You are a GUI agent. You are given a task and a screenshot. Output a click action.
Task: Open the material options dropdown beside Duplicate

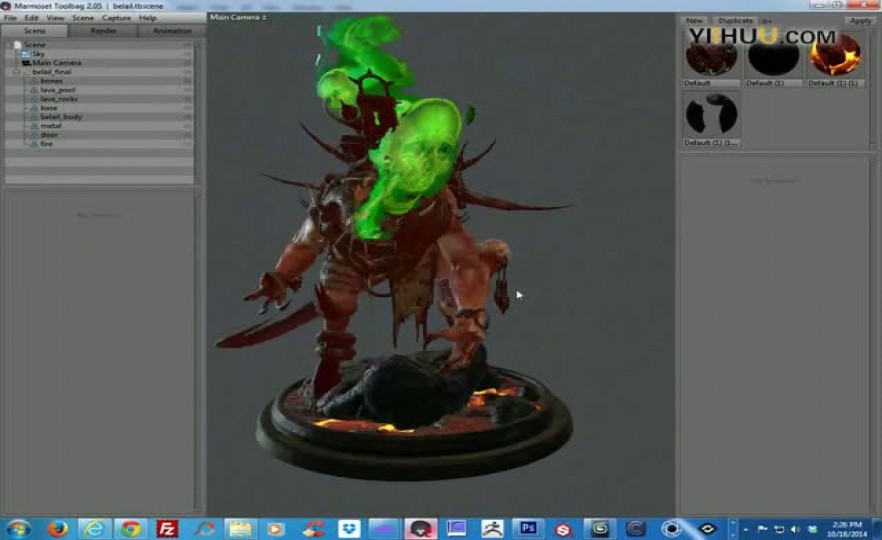(x=766, y=21)
